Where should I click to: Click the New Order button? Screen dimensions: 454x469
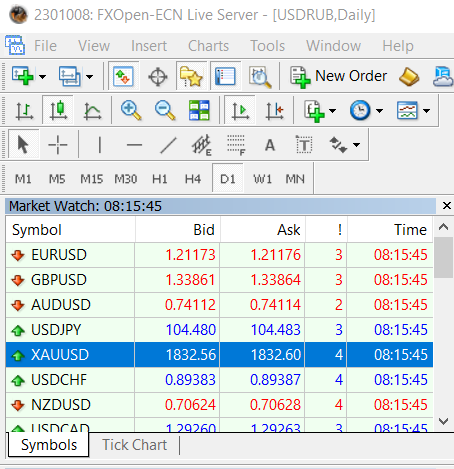[x=338, y=76]
